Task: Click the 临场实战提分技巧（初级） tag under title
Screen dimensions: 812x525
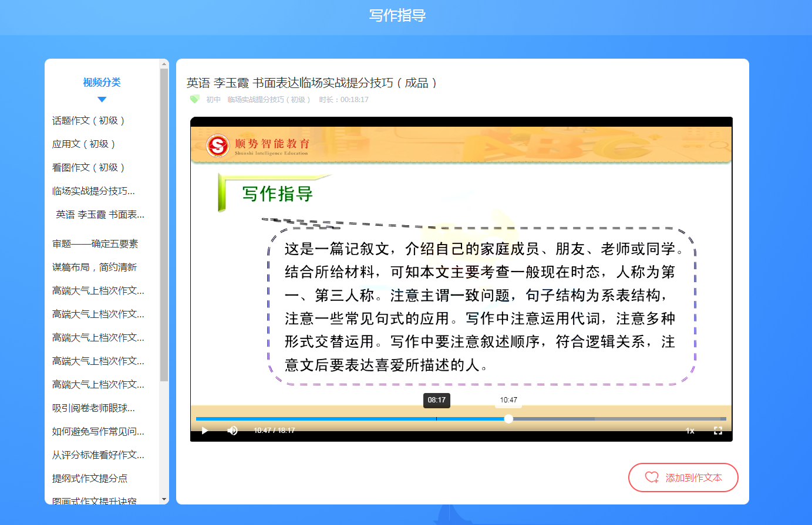Action: pyautogui.click(x=269, y=100)
